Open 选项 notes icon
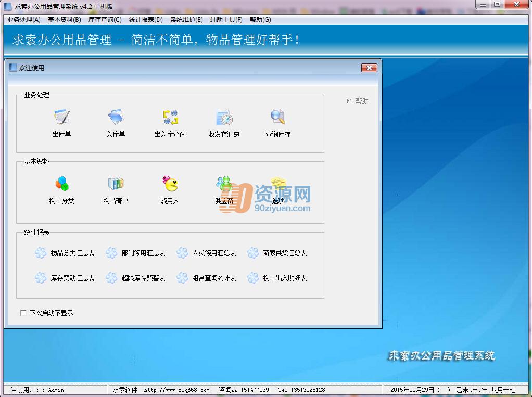 pyautogui.click(x=278, y=183)
